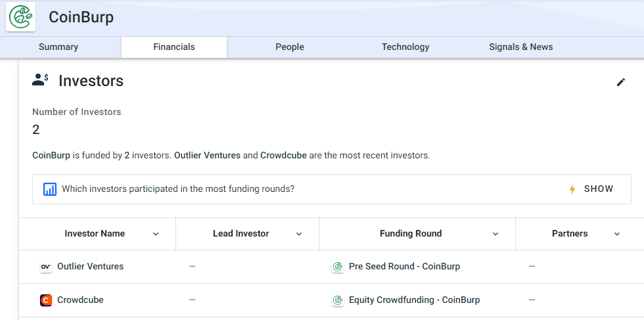Click Outlier Ventures in the summary sentence

(208, 156)
